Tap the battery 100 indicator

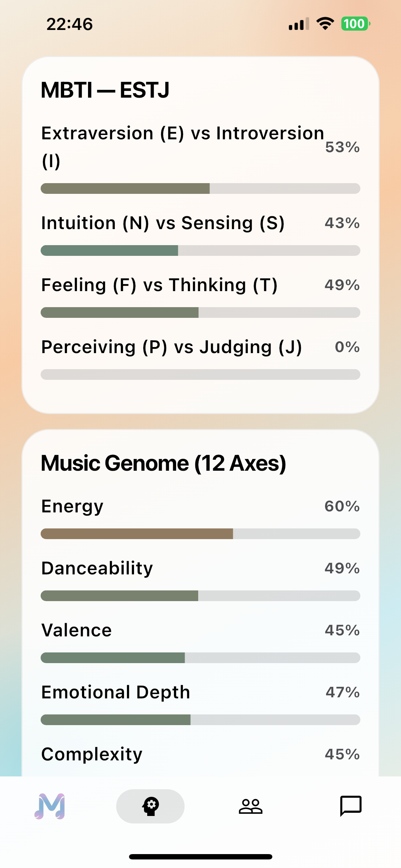(x=355, y=24)
